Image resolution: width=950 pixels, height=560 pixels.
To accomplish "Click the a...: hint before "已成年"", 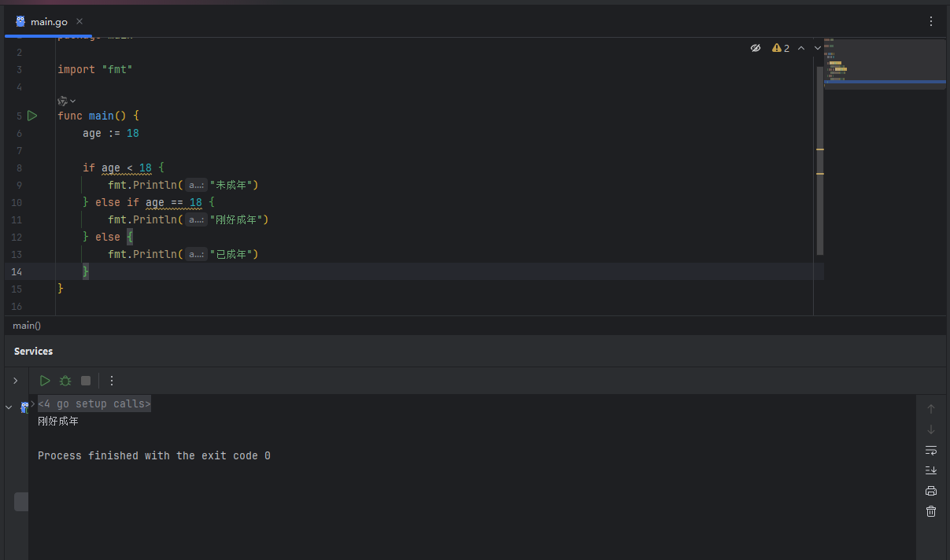I will 196,255.
